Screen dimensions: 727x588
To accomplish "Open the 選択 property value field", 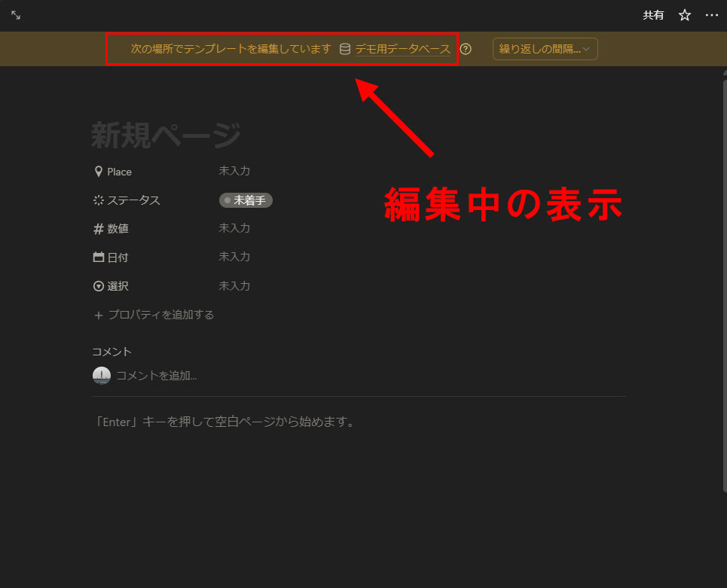I will [x=234, y=286].
